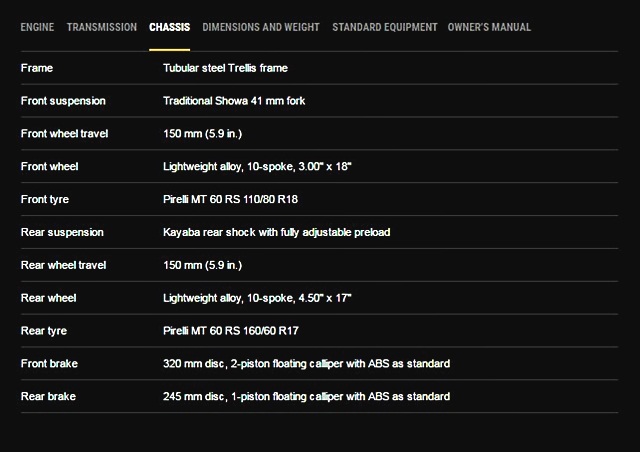Show the Standard Equipment tab
640x452 pixels.
point(385,27)
